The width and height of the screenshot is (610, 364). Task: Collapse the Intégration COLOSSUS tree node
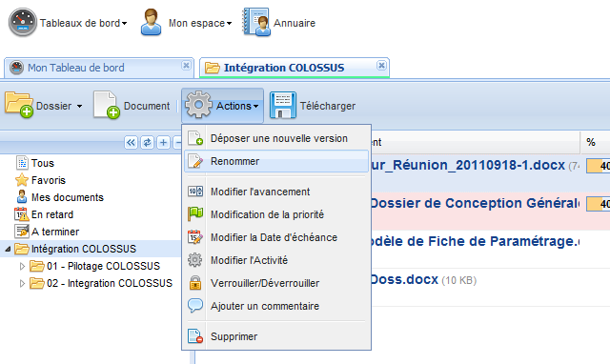8,249
